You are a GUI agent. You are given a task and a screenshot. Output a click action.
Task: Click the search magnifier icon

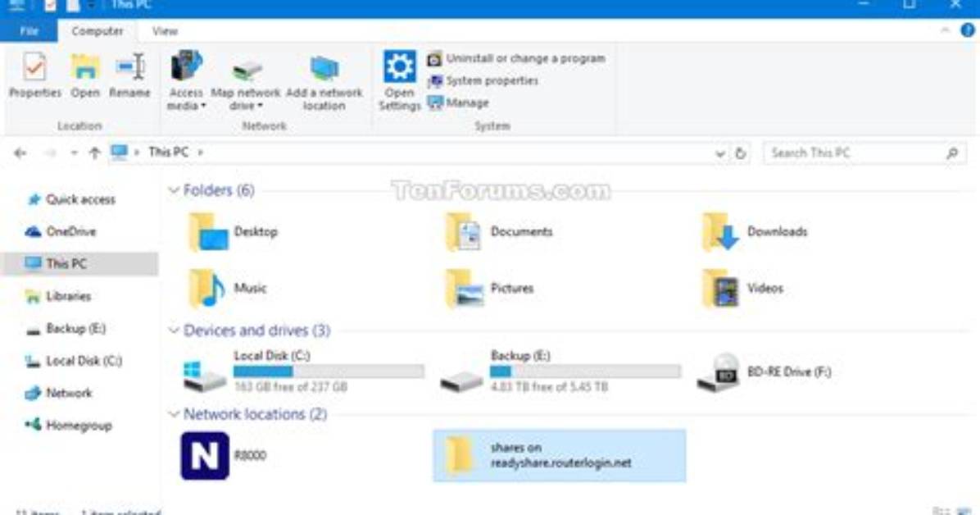point(952,153)
